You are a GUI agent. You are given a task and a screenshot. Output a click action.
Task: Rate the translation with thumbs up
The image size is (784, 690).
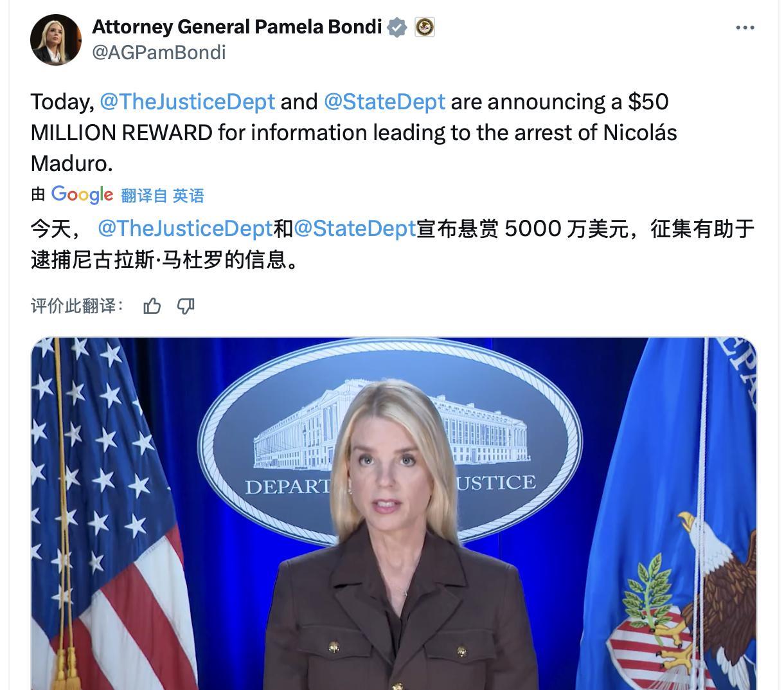[x=152, y=306]
